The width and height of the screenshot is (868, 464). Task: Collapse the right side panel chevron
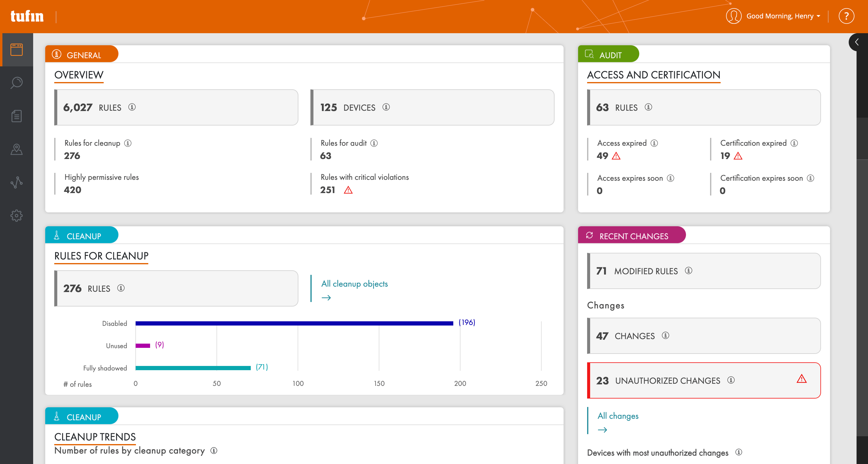pos(857,42)
